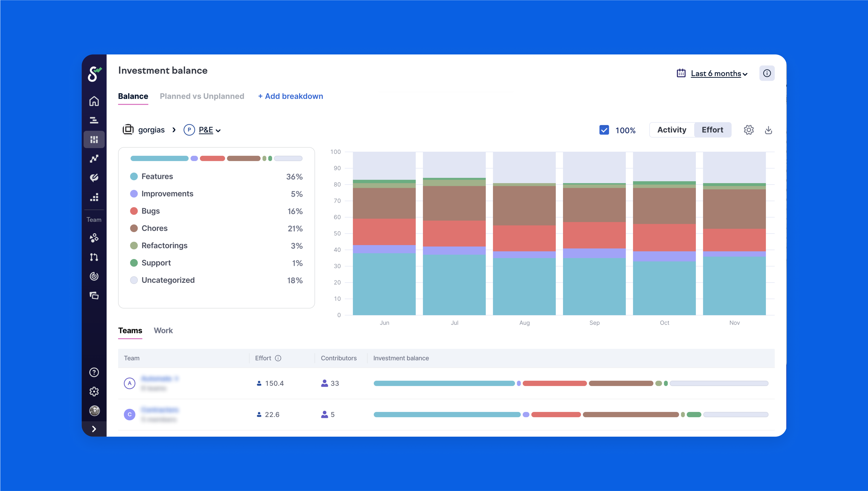Click gorgias breadcrumb link

click(x=151, y=130)
